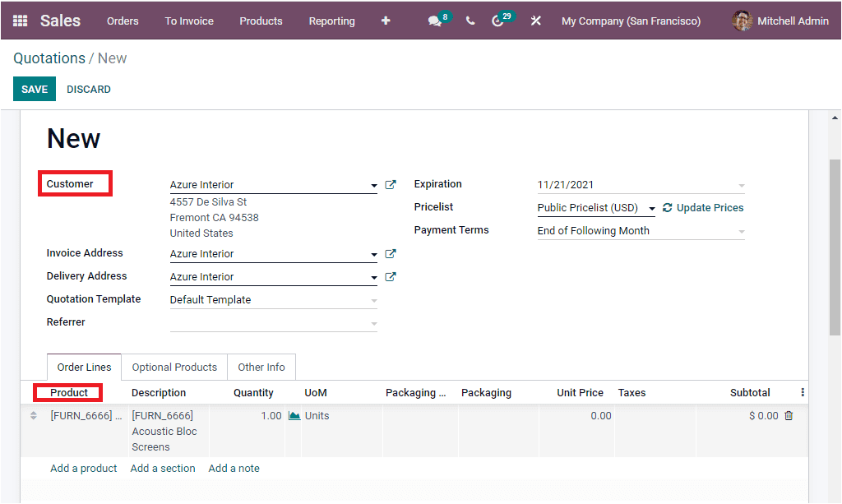Click DISCARD to cancel the quotation
842x504 pixels.
(x=88, y=89)
